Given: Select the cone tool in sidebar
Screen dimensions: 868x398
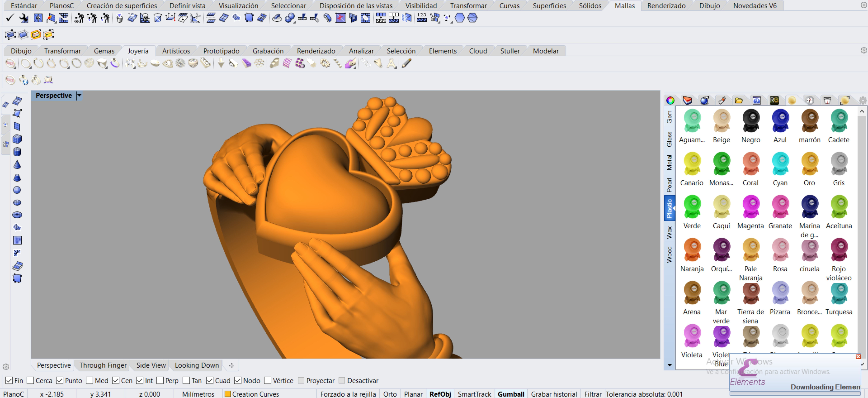Looking at the screenshot, I should [x=17, y=165].
